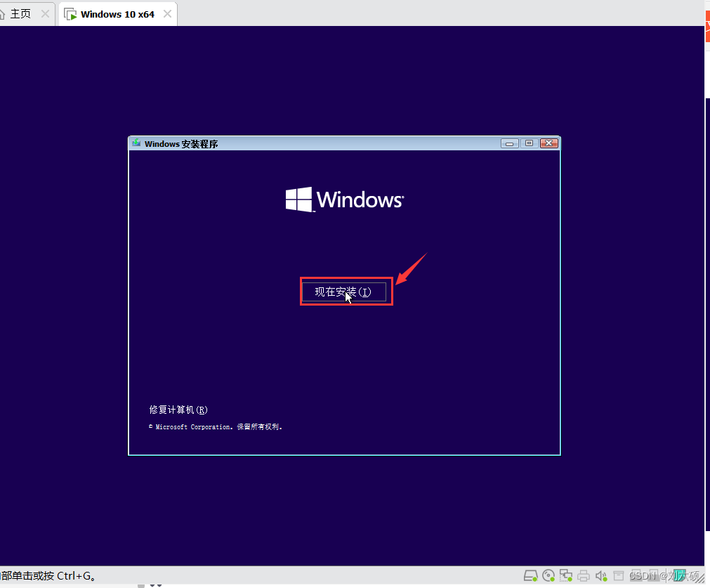Image resolution: width=710 pixels, height=588 pixels.
Task: Maximize the Windows 安装程序 setup window
Action: [x=529, y=143]
